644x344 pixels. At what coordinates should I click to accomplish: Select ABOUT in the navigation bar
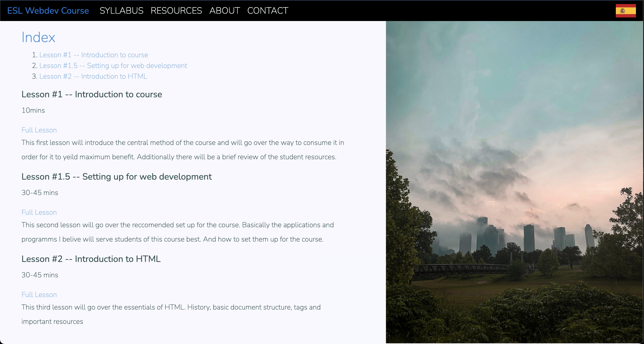(x=225, y=11)
